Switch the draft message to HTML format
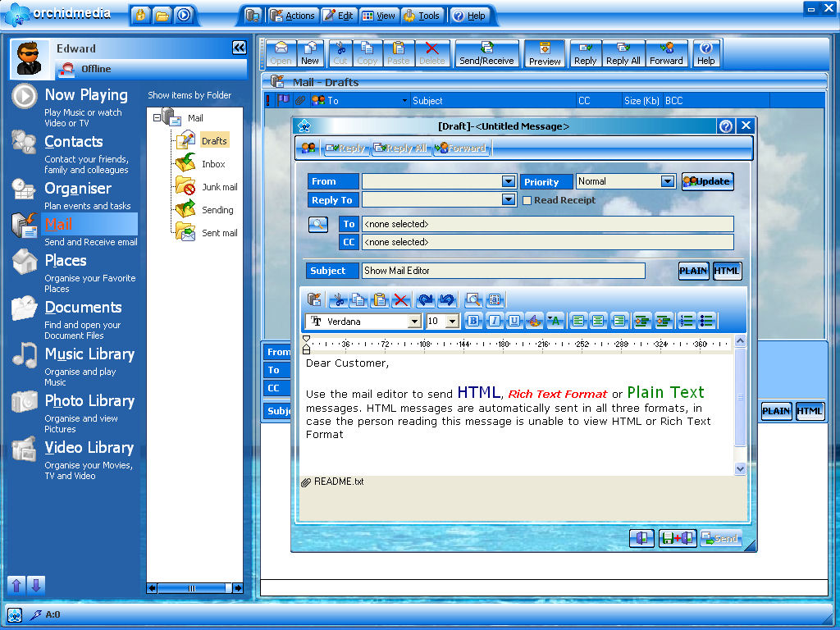Image resolution: width=840 pixels, height=630 pixels. point(727,271)
